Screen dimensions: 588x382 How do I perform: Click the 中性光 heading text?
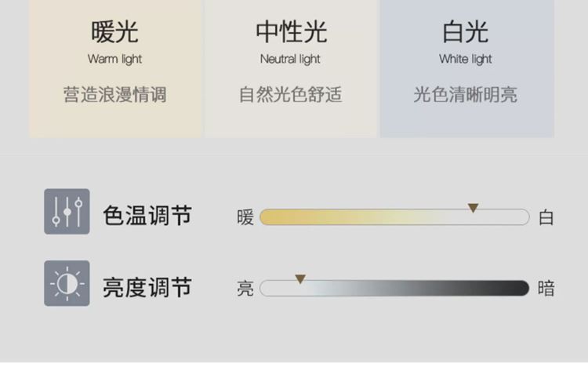click(x=291, y=32)
